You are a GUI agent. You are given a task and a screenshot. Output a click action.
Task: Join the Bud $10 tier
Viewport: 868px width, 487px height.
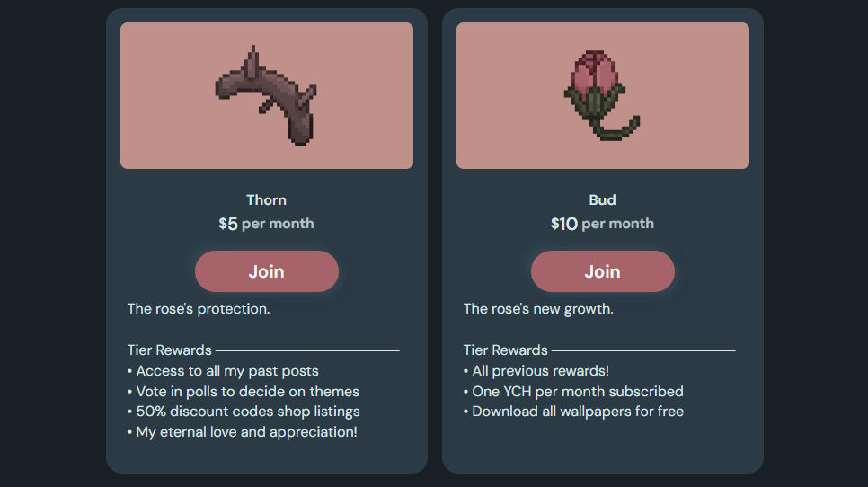(x=602, y=271)
